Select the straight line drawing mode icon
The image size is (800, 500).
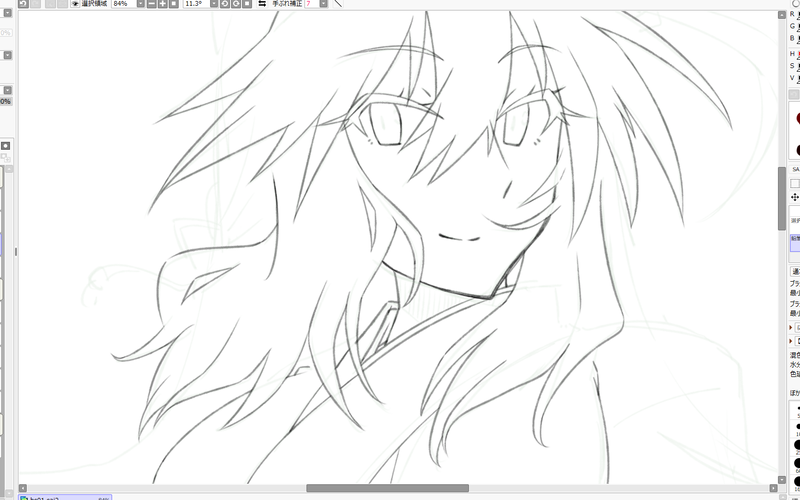point(338,3)
